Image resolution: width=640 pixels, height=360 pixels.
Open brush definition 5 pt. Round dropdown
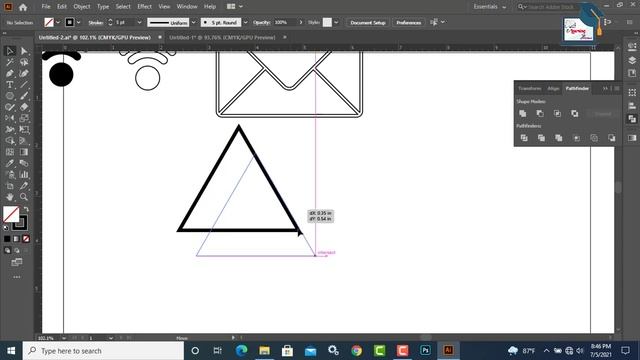click(245, 22)
